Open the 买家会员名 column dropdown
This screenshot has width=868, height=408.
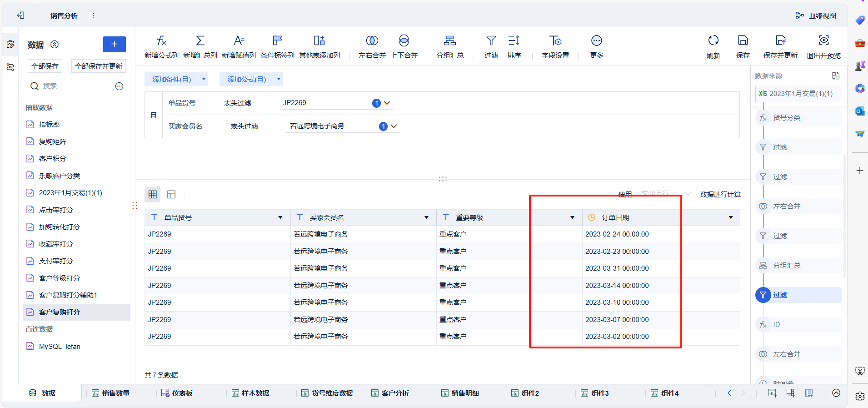coord(426,217)
